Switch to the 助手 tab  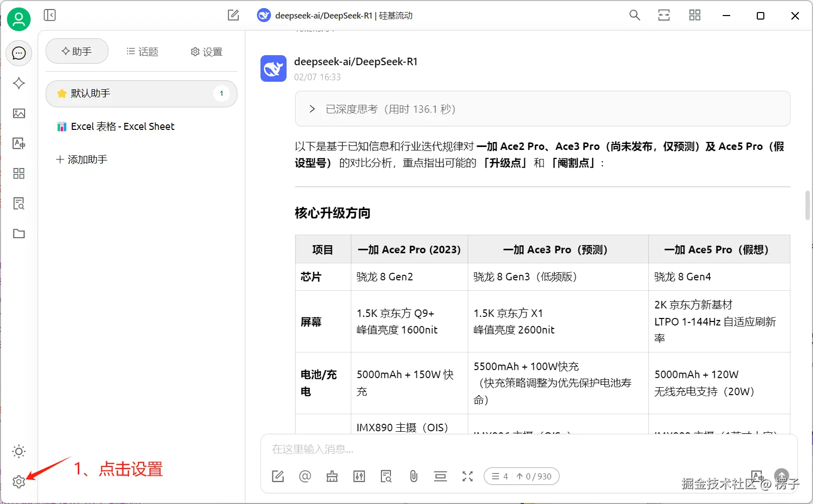tap(77, 51)
